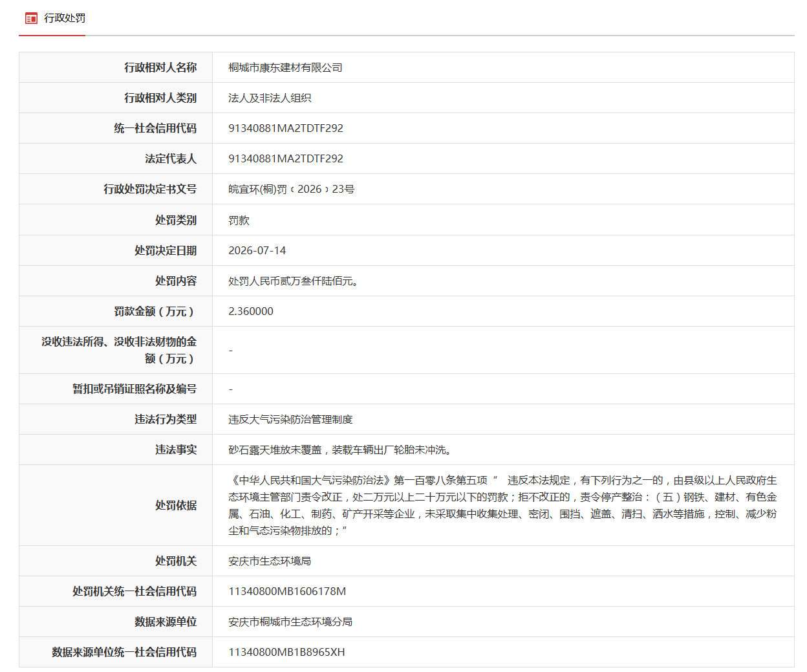Screen dimensions: 807x672
Task: Click the 处罚机关统一社会信用代码 label
Action: [x=134, y=591]
